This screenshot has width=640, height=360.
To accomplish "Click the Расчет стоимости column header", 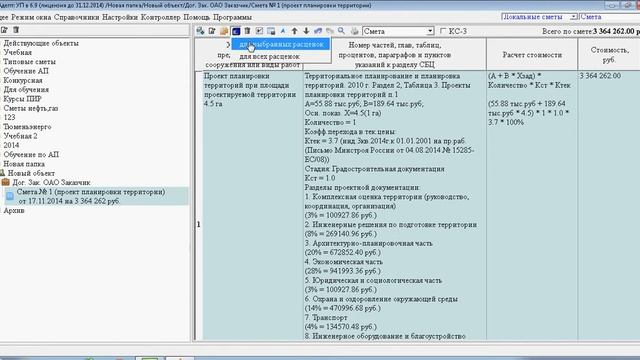I will tap(532, 54).
